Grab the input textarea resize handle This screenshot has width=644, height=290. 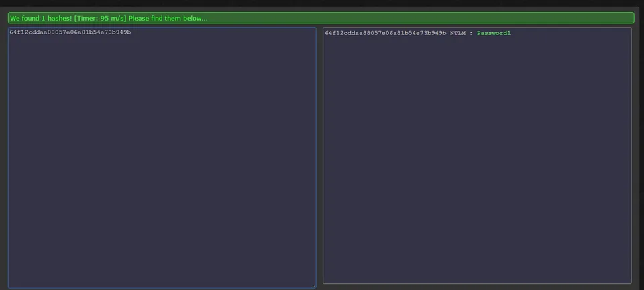314,286
